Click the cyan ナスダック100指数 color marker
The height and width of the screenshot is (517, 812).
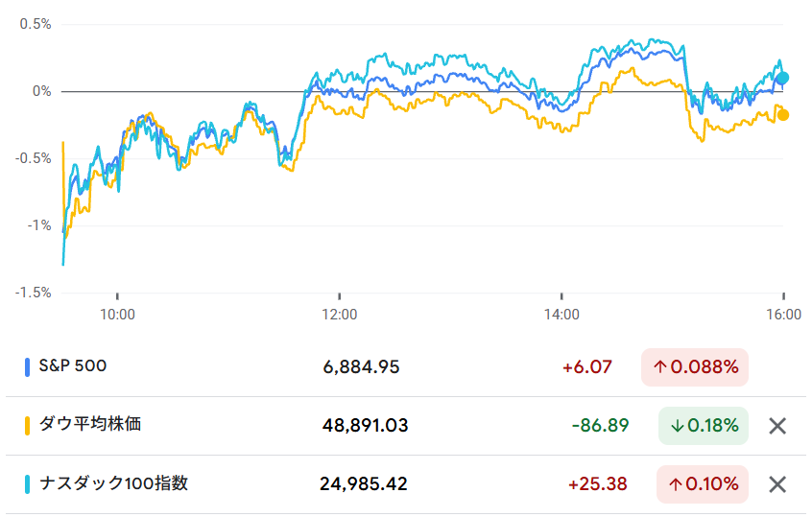coord(28,484)
